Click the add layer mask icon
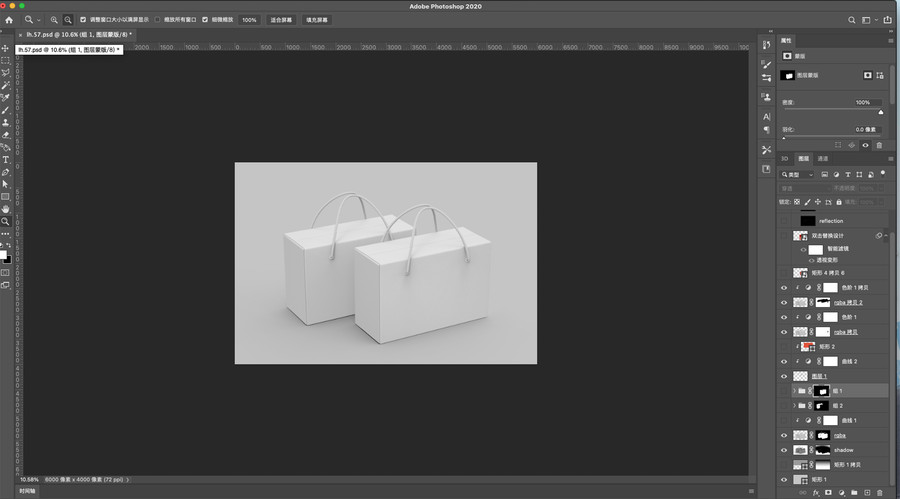Image resolution: width=900 pixels, height=499 pixels. (828, 493)
